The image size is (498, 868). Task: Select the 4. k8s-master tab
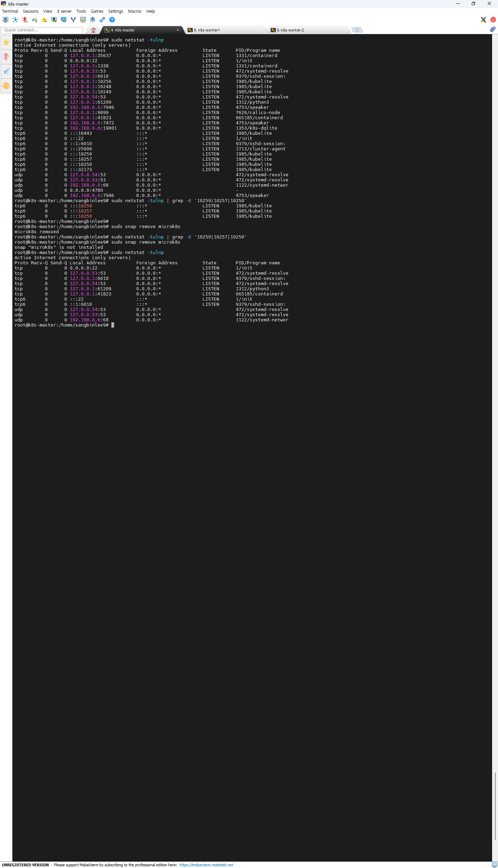(x=142, y=30)
